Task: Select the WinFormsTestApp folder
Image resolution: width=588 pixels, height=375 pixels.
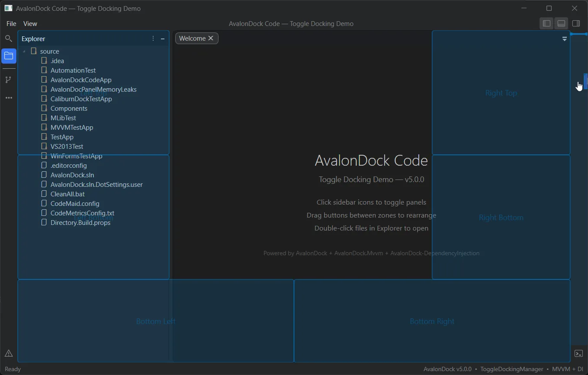Action: pyautogui.click(x=77, y=156)
